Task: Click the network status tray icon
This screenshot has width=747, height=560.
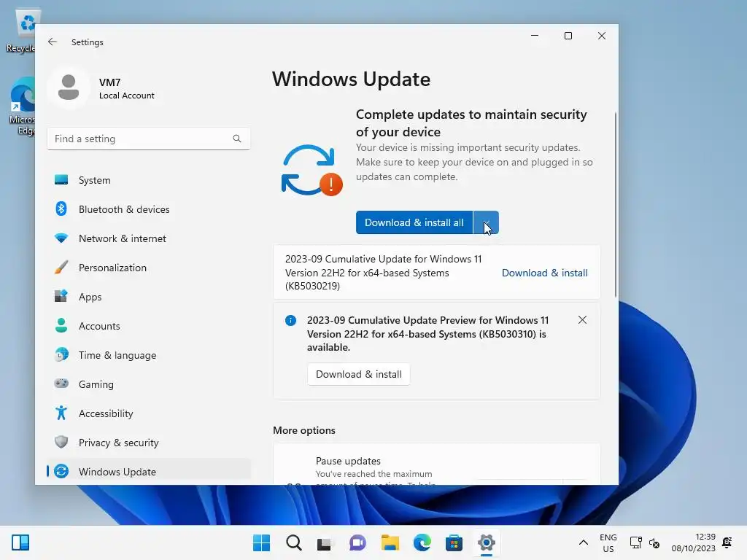Action: click(x=636, y=542)
